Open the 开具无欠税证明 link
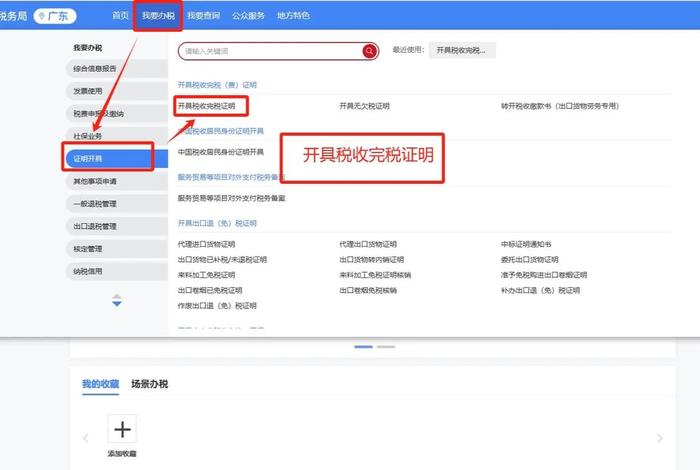The height and width of the screenshot is (470, 700). (x=364, y=106)
